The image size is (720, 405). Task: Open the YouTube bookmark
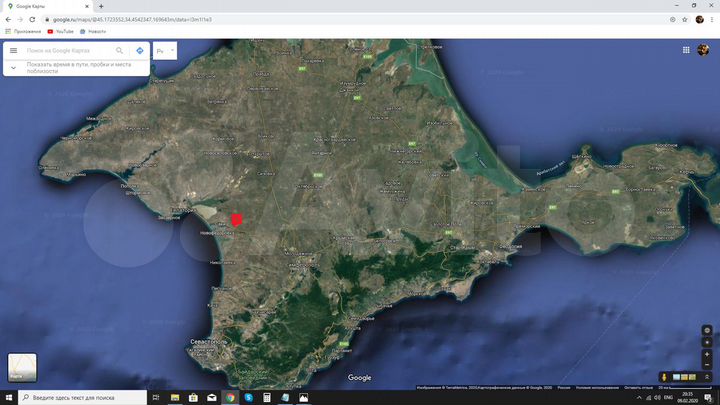60,32
